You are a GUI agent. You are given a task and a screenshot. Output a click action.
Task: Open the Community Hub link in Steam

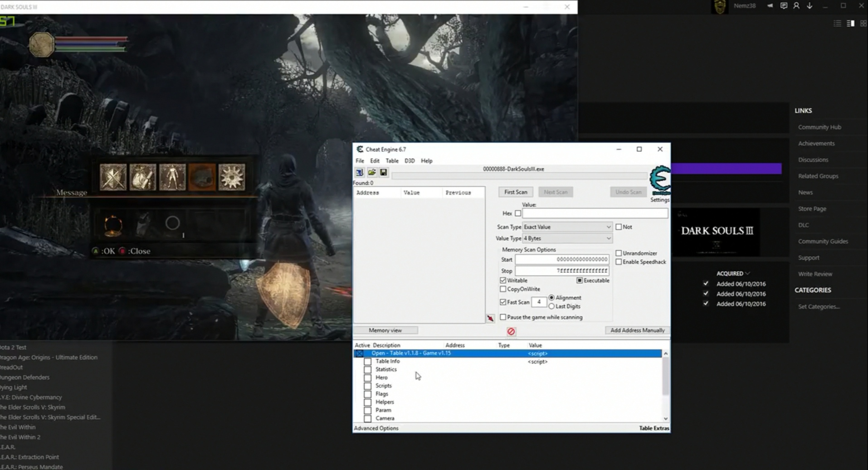click(x=819, y=127)
